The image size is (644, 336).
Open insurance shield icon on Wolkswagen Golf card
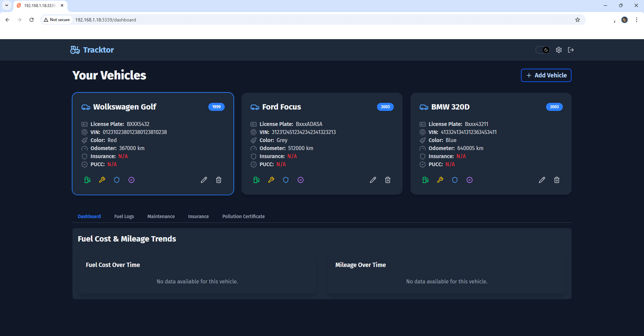117,180
